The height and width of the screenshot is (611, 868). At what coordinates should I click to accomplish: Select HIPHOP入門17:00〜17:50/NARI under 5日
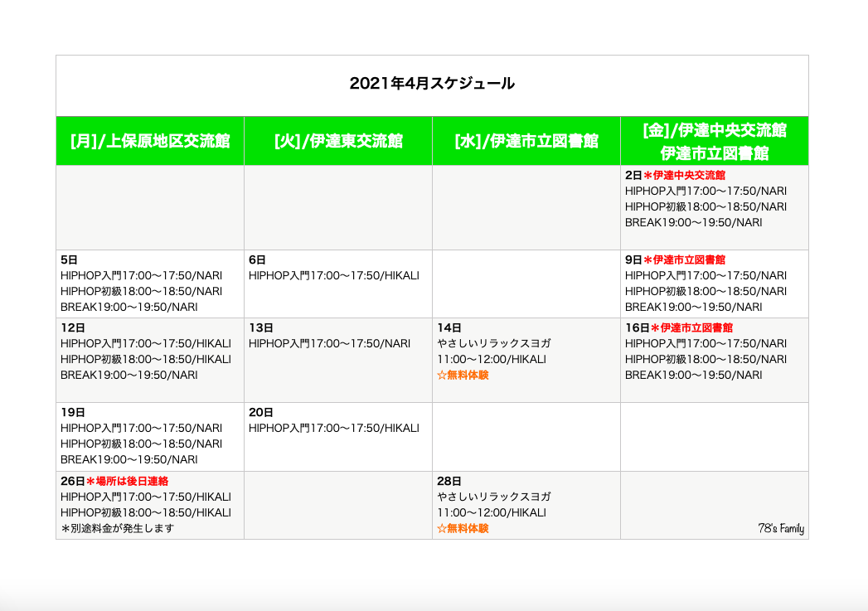point(141,275)
